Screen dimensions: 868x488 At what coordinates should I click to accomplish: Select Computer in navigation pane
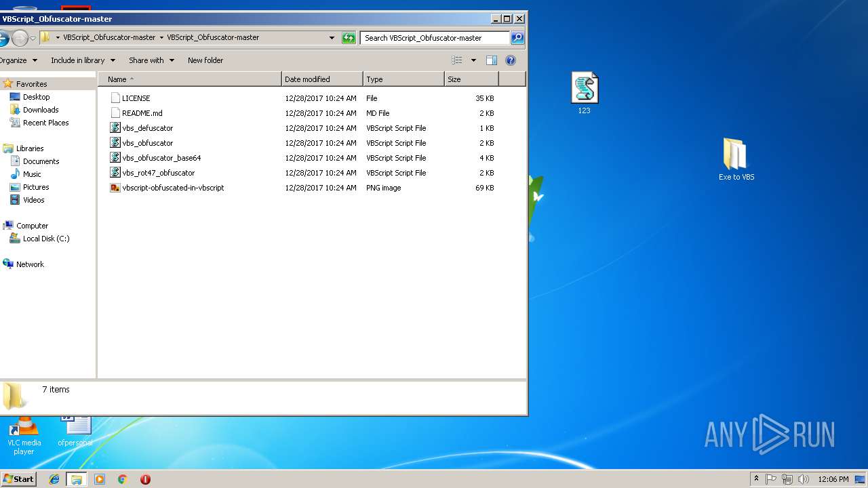tap(32, 226)
